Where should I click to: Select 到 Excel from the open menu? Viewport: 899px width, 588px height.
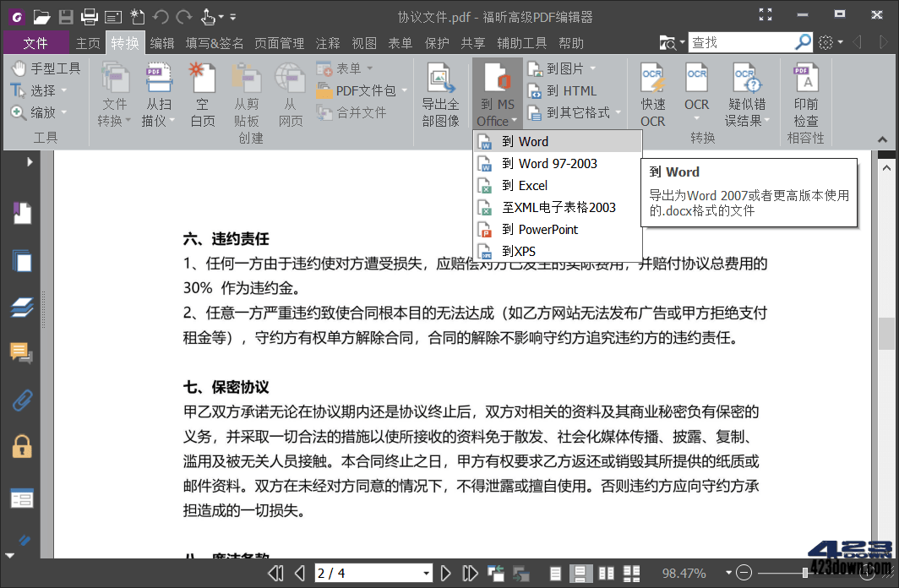click(524, 185)
